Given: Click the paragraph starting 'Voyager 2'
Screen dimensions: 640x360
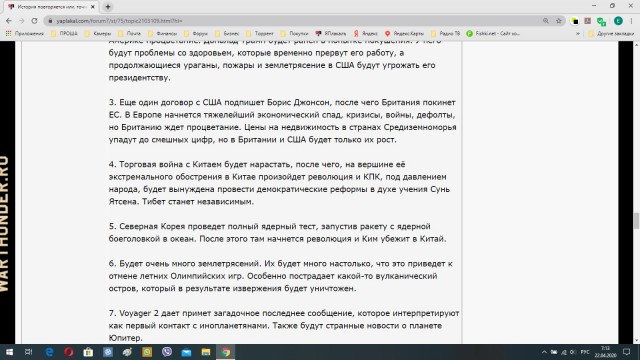Looking at the screenshot, I should click(284, 325).
